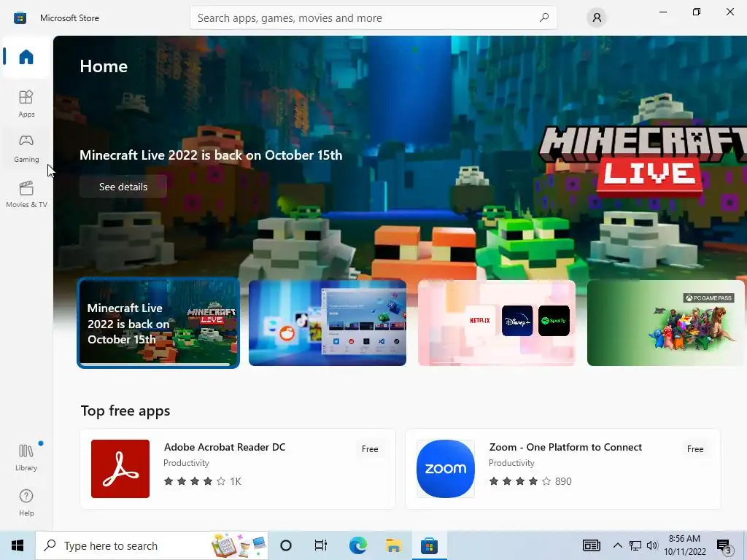Click the Home page heading
The image size is (747, 560).
click(x=104, y=66)
